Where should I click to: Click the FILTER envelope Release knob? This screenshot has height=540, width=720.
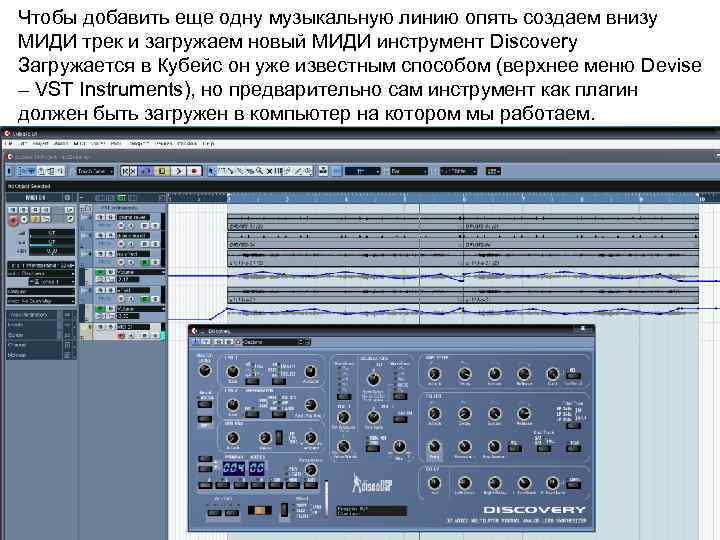[524, 414]
